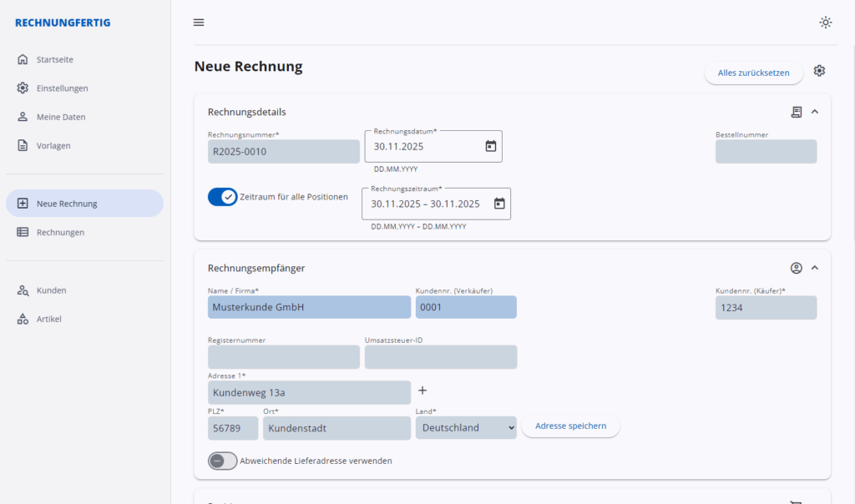The height and width of the screenshot is (504, 855).
Task: Open Kunden from the sidebar
Action: [x=51, y=290]
